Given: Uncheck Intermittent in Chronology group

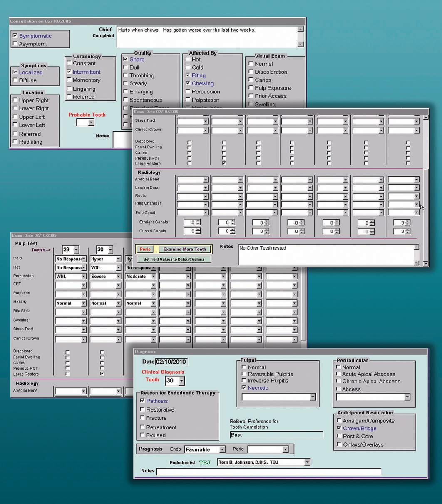Looking at the screenshot, I should coord(69,72).
